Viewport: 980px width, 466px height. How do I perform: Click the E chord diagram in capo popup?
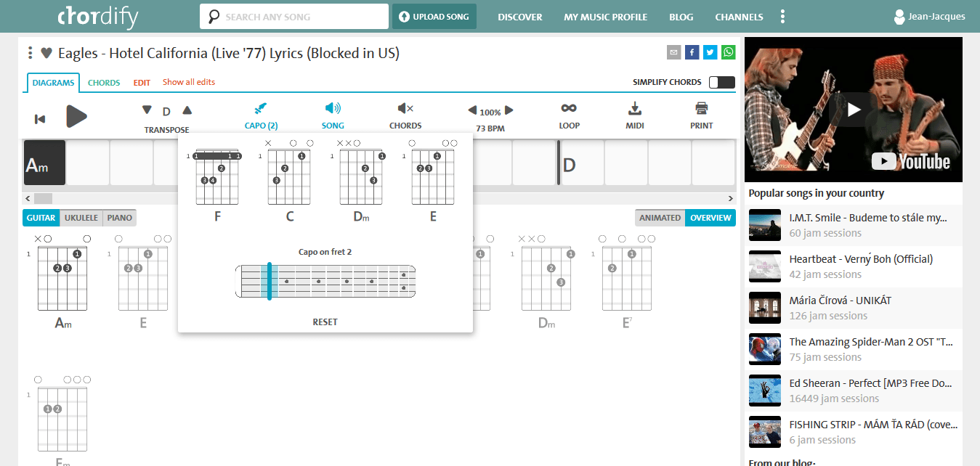(x=433, y=181)
